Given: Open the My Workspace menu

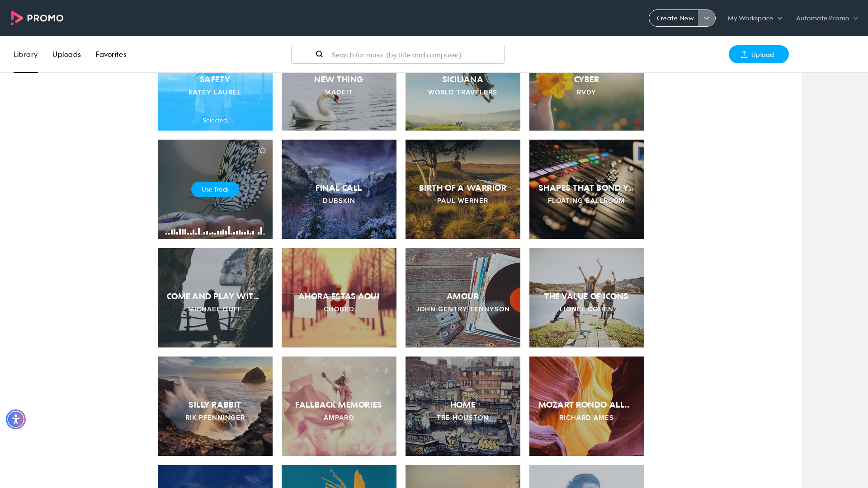Looking at the screenshot, I should (755, 18).
